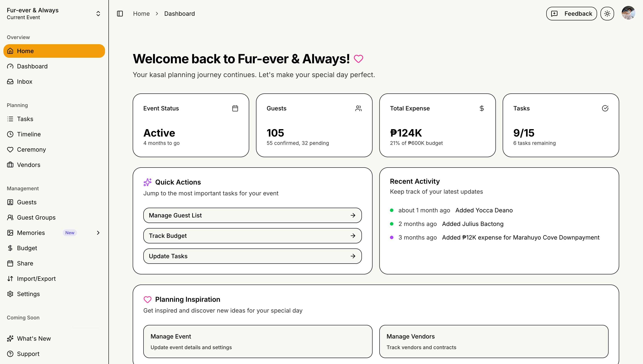
Task: Click the Home breadcrumb link
Action: coord(141,14)
